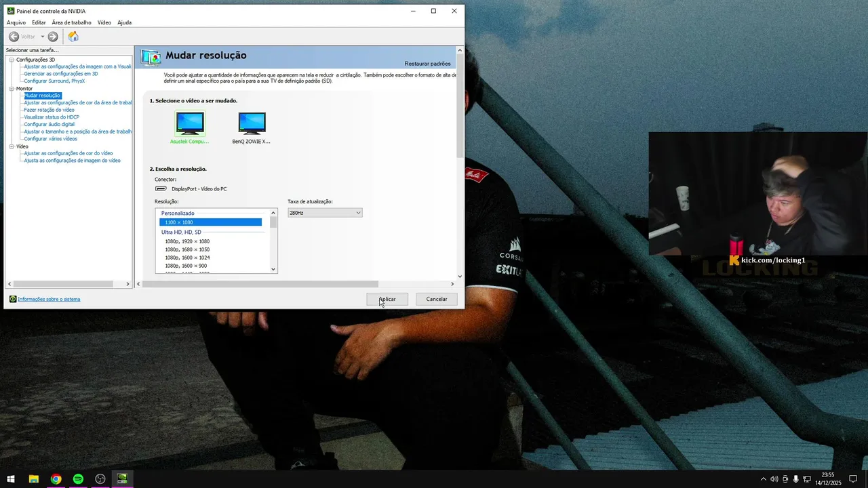Screen dimensions: 868x488
Task: Open File Explorer from the taskbar
Action: click(x=33, y=479)
